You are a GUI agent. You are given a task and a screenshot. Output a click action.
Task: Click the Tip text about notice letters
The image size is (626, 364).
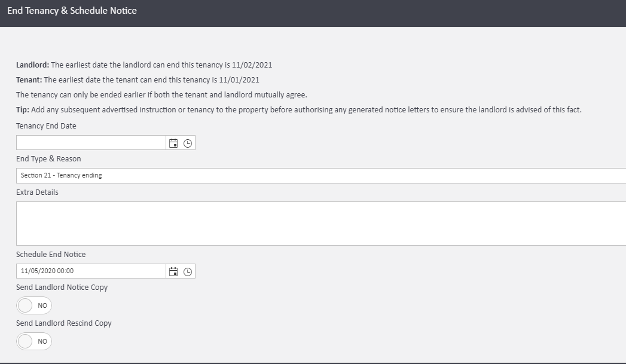tap(298, 110)
